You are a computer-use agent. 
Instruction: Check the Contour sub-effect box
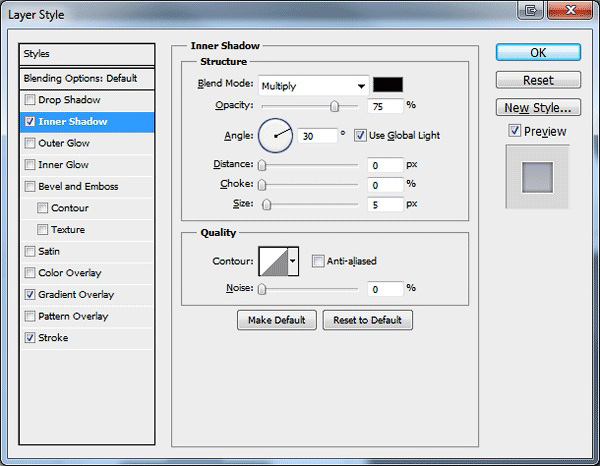[x=42, y=208]
